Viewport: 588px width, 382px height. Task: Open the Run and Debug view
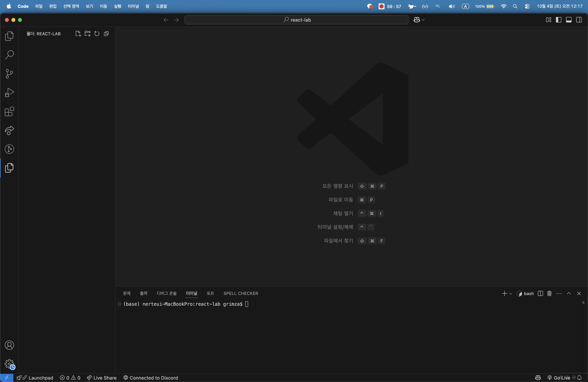9,92
